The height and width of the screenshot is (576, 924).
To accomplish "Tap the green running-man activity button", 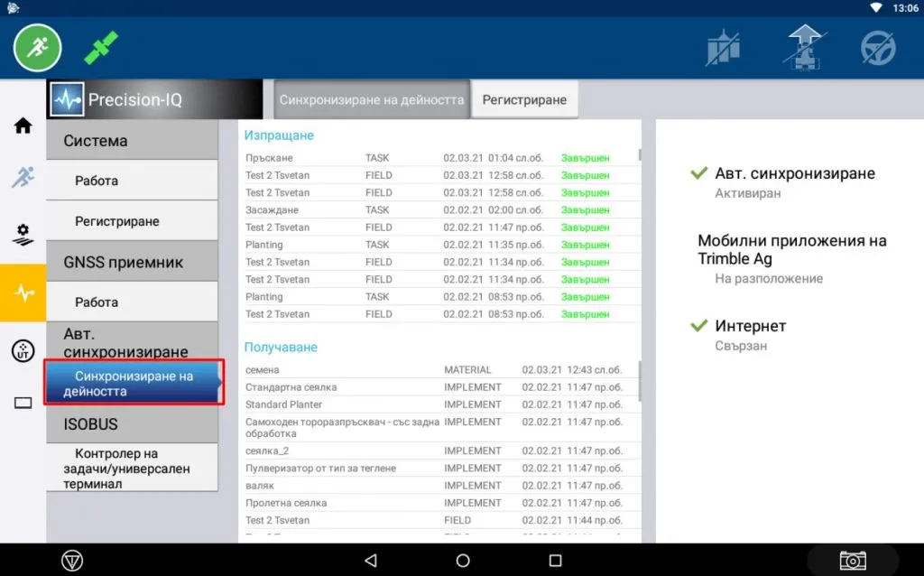I will (x=37, y=48).
